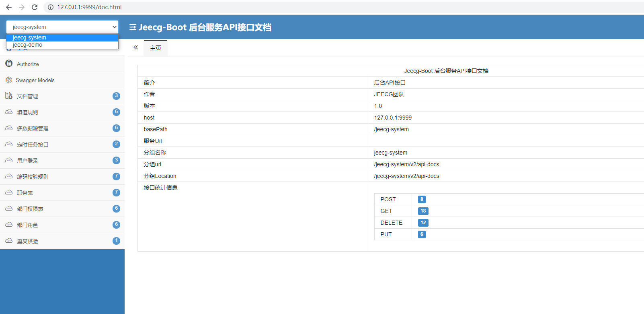Screen dimensions: 644x314
Task: Expand the 定时任务接口 API group
Action: click(x=62, y=145)
